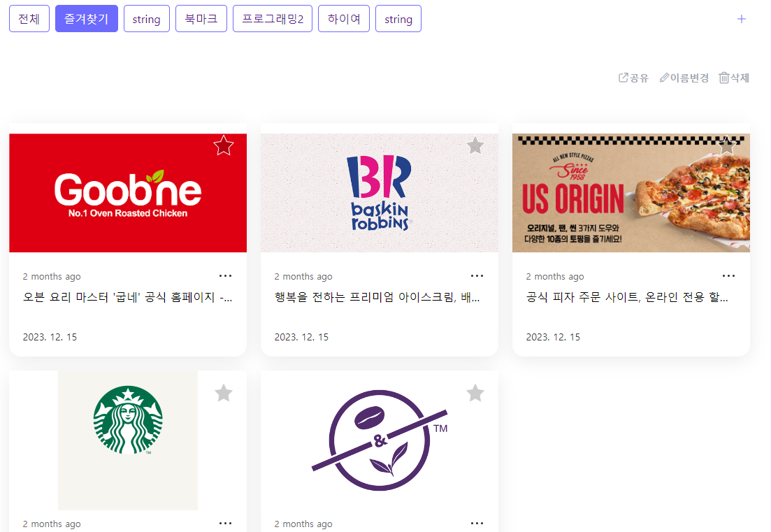Image resolution: width=771 pixels, height=532 pixels.
Task: Toggle favorite star on purple coffee bean card
Action: (x=475, y=393)
